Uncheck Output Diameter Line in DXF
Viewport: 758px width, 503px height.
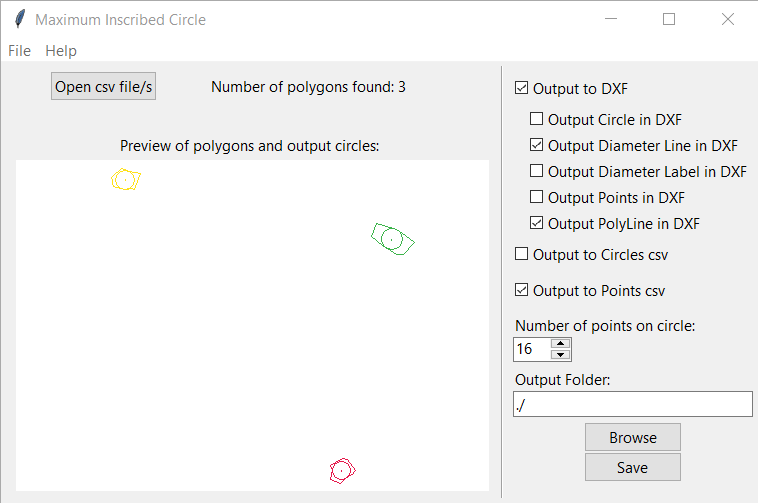click(536, 144)
